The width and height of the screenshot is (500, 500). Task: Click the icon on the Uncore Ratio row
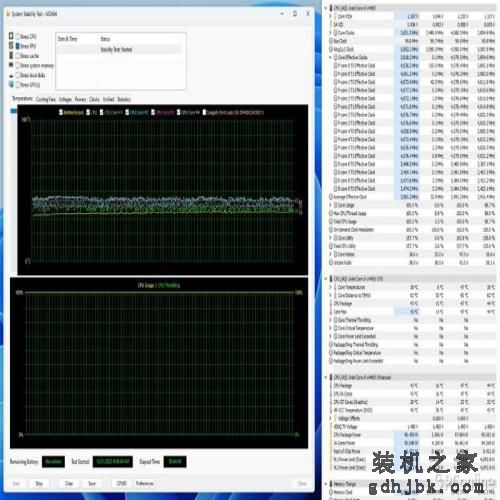coord(331,262)
